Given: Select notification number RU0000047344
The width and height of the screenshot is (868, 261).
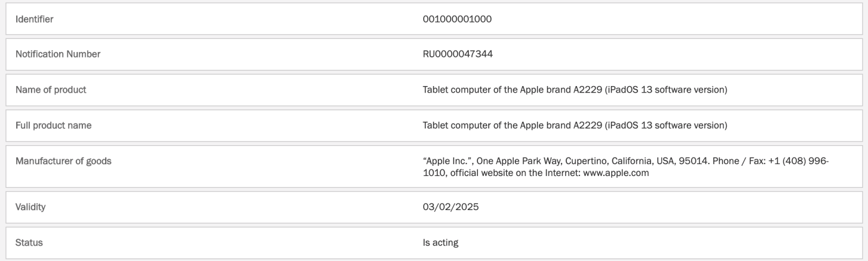Looking at the screenshot, I should tap(458, 54).
